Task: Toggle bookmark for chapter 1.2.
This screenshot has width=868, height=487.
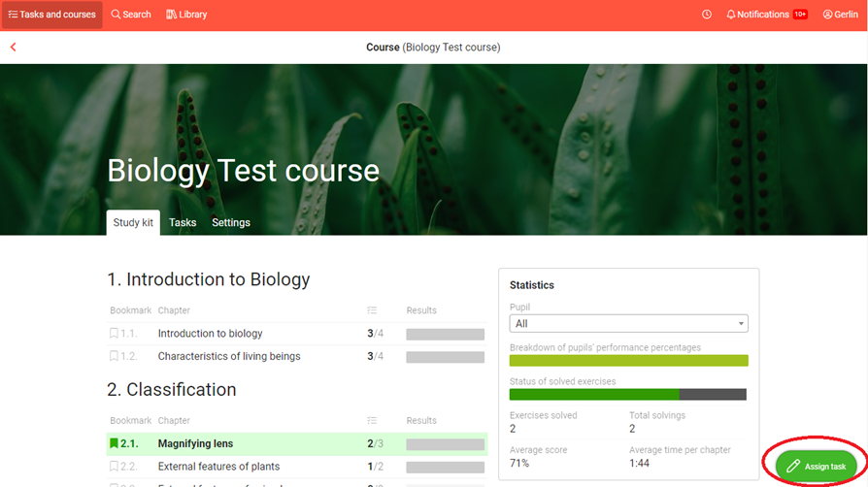Action: click(x=114, y=356)
